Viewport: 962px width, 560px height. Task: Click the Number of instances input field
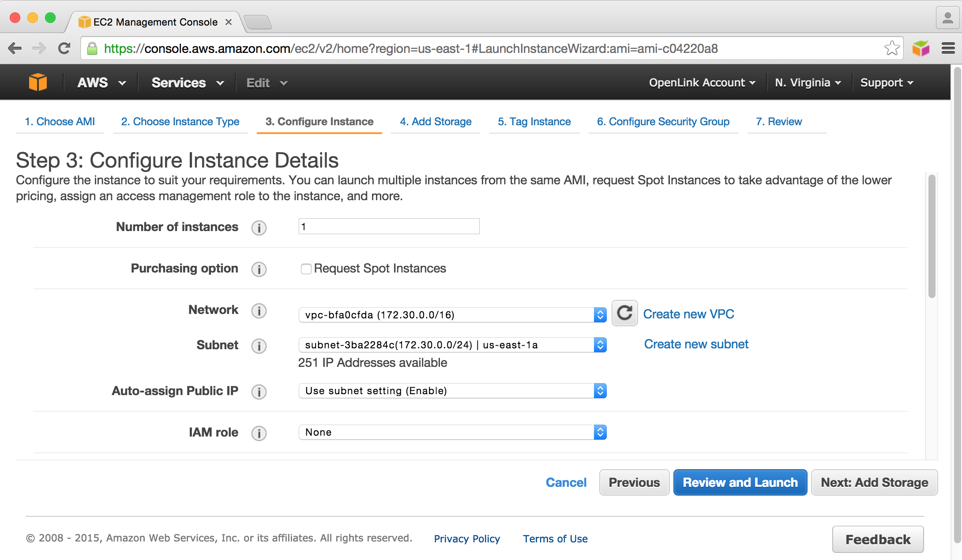[389, 227]
